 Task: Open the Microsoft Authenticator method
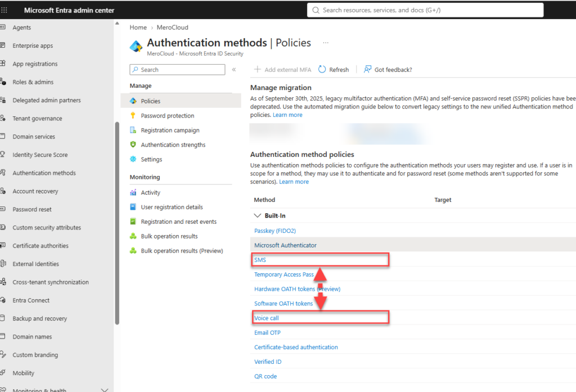(x=285, y=245)
